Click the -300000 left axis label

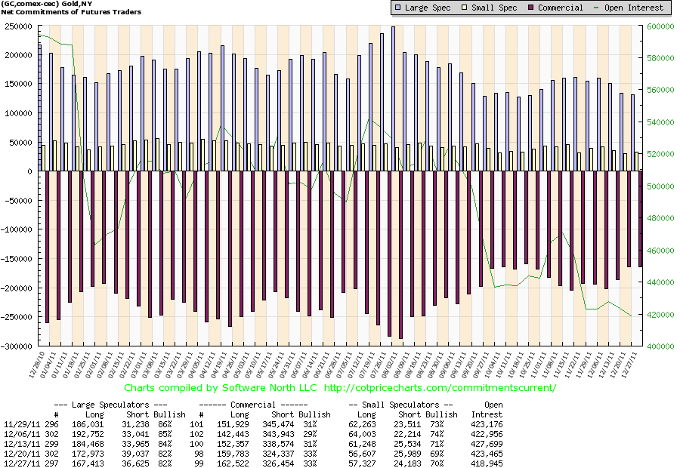(16, 347)
